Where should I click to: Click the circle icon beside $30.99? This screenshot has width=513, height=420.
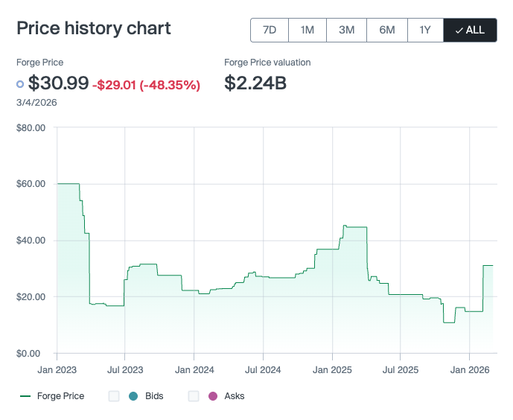20,84
